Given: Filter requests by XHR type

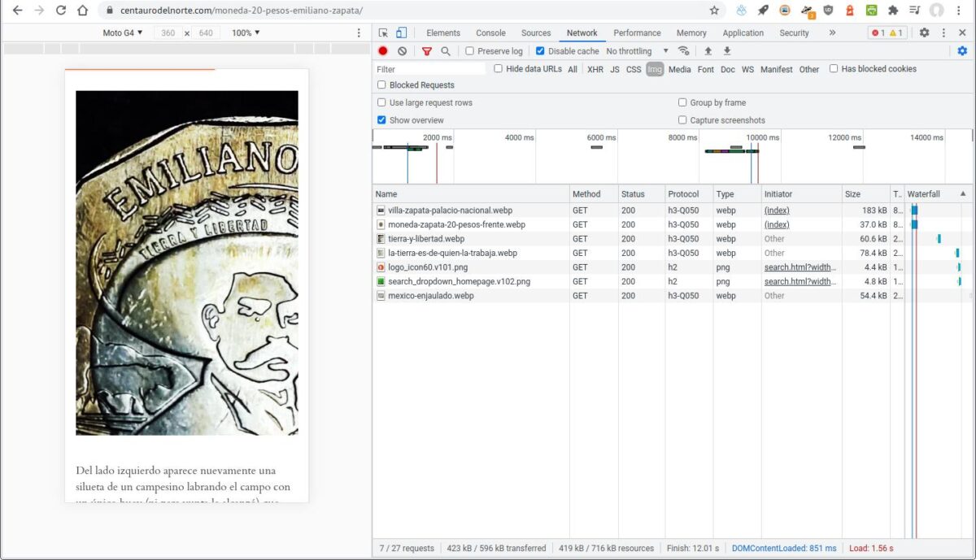Looking at the screenshot, I should pyautogui.click(x=595, y=69).
